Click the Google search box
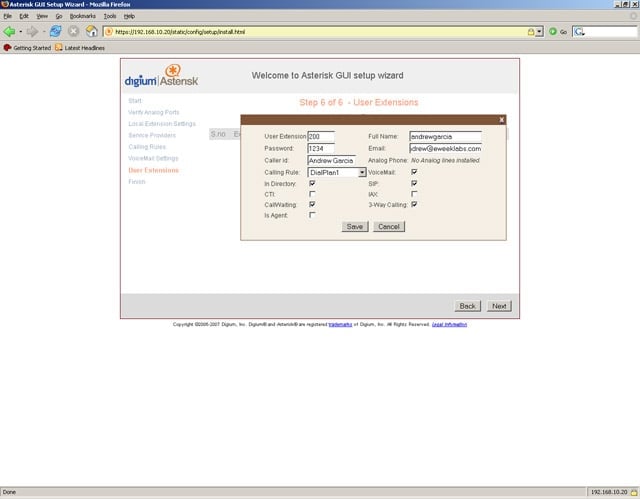640x499 pixels. pyautogui.click(x=611, y=32)
